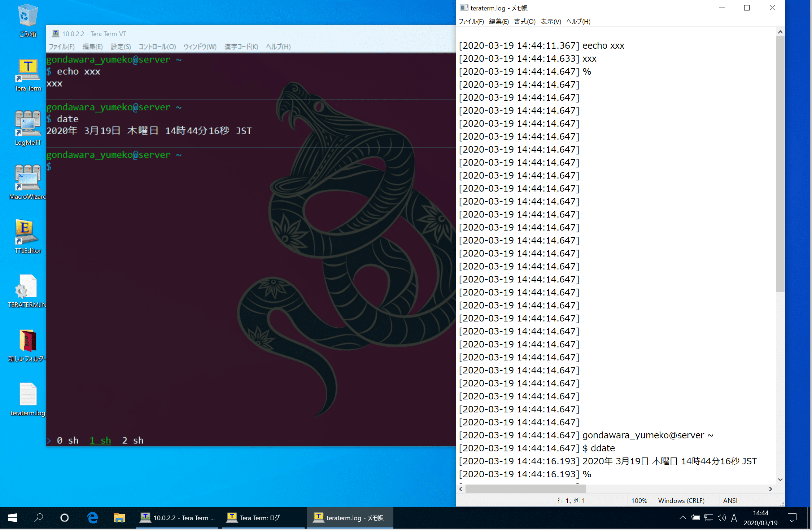Click 行 1、列 1 status bar entry
This screenshot has height=530, width=812.
pyautogui.click(x=571, y=500)
